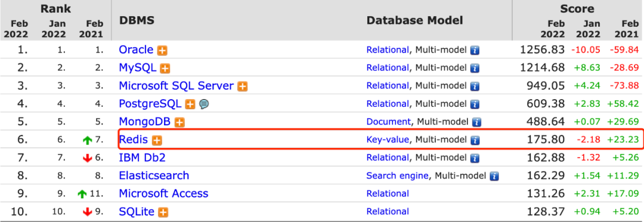Click the plus icon next to MongoDB
This screenshot has height=222, width=644.
pyautogui.click(x=179, y=122)
